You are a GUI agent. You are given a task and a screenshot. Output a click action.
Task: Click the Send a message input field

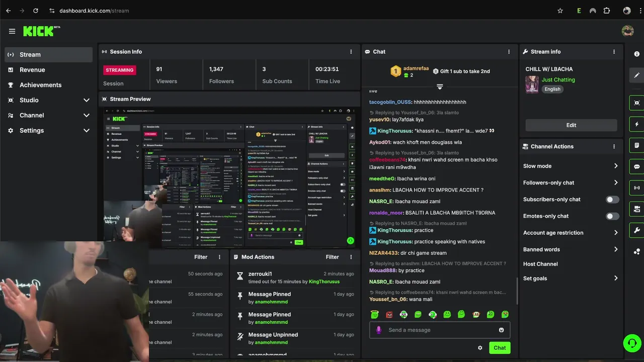(440, 330)
